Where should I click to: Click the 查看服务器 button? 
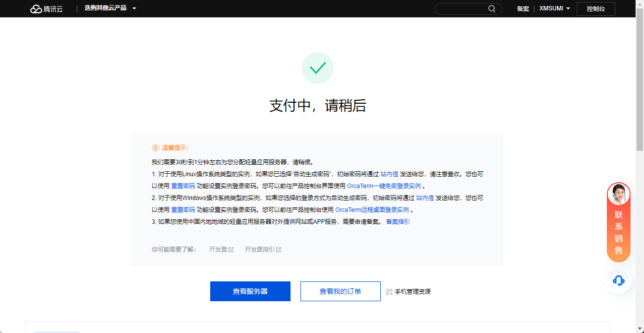tap(250, 291)
